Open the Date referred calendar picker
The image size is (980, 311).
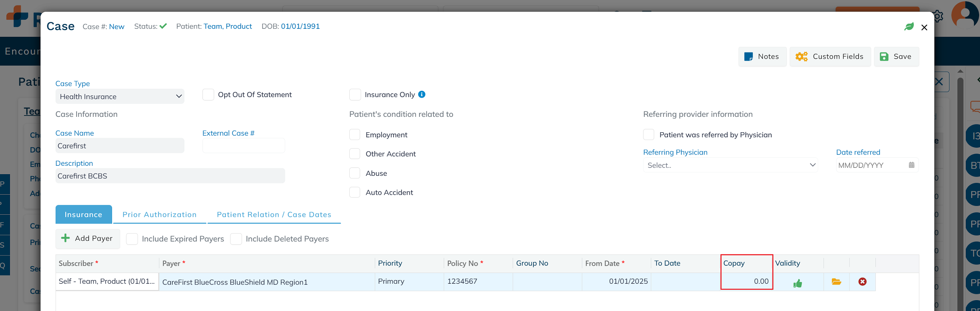[x=911, y=165]
